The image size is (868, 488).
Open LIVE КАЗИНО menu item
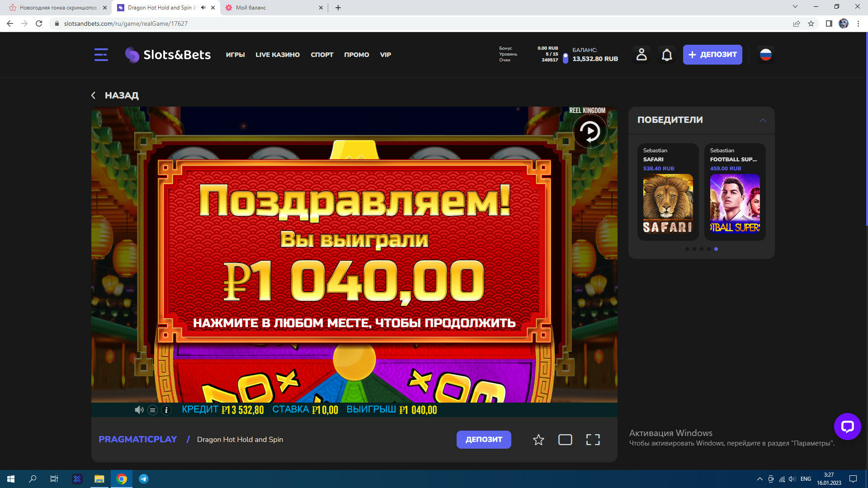(x=278, y=55)
